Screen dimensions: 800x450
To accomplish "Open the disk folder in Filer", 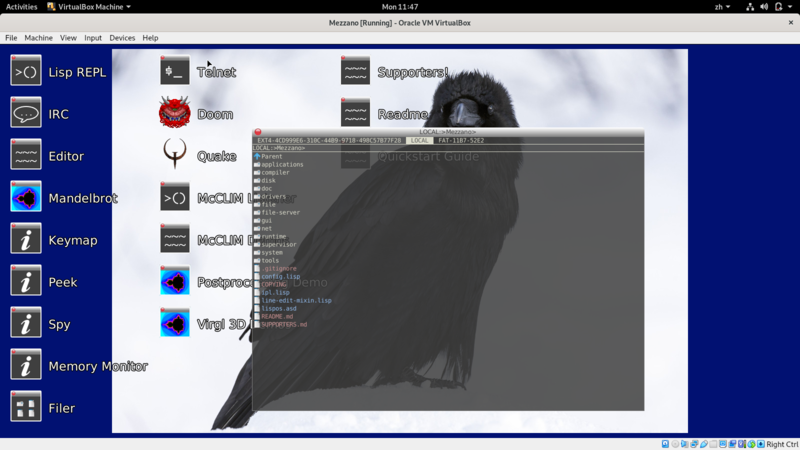I will (265, 181).
